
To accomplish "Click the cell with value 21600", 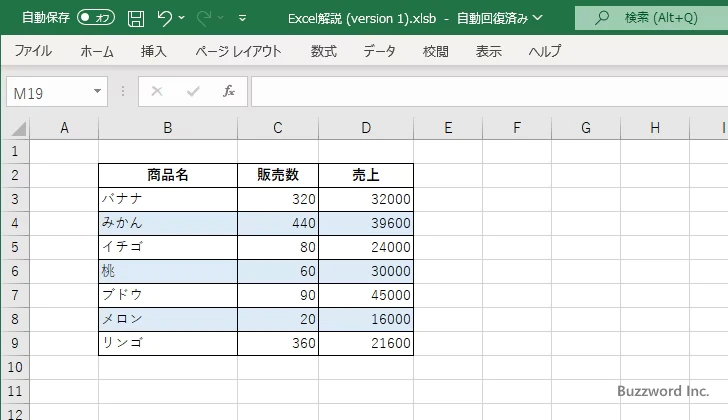I will [x=366, y=343].
